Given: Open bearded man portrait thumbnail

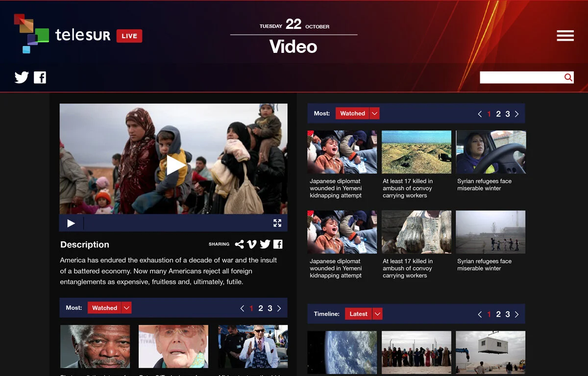Looking at the screenshot, I should pyautogui.click(x=95, y=347).
